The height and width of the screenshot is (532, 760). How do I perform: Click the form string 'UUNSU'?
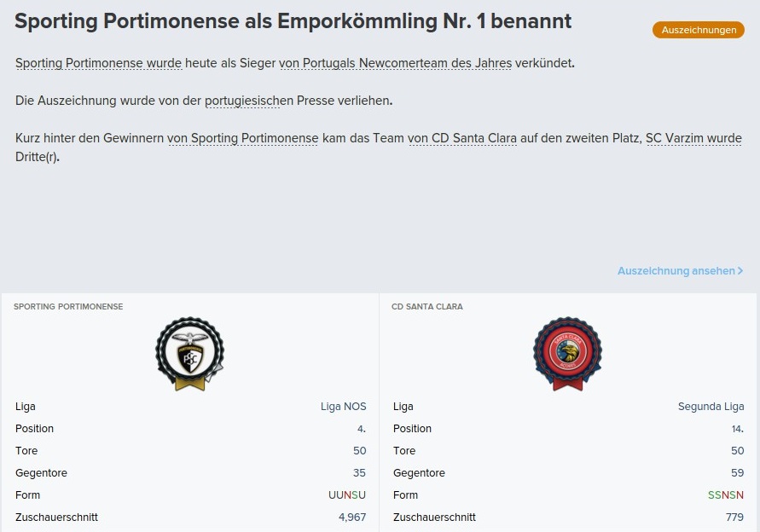(x=346, y=495)
